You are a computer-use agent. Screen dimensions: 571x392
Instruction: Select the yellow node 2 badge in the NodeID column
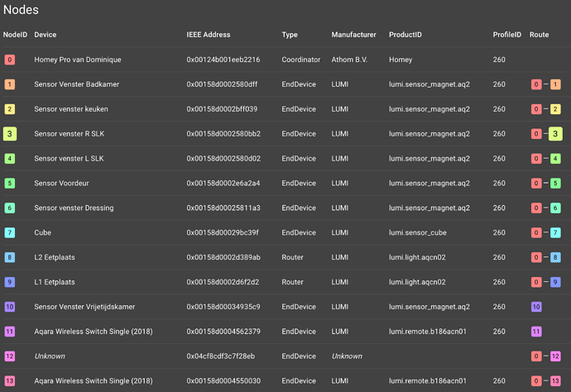click(x=10, y=109)
